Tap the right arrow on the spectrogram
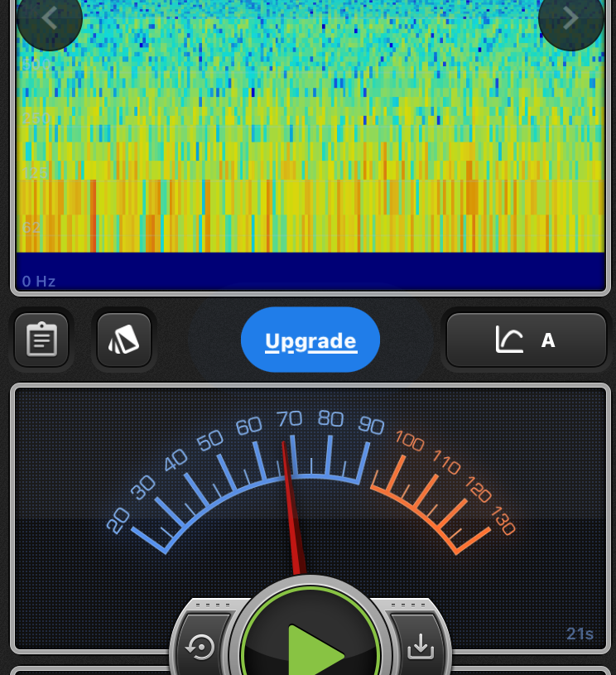This screenshot has height=675, width=616. (570, 18)
